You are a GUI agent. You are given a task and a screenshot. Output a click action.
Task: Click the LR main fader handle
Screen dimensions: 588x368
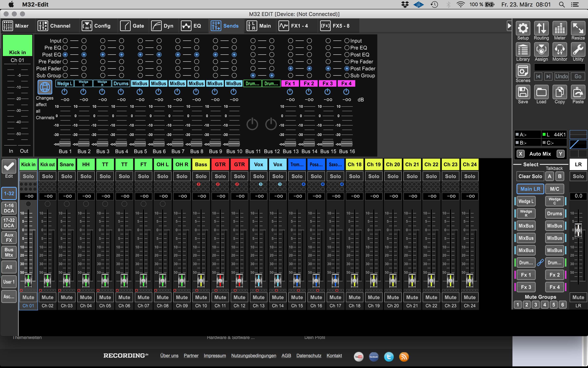578,230
